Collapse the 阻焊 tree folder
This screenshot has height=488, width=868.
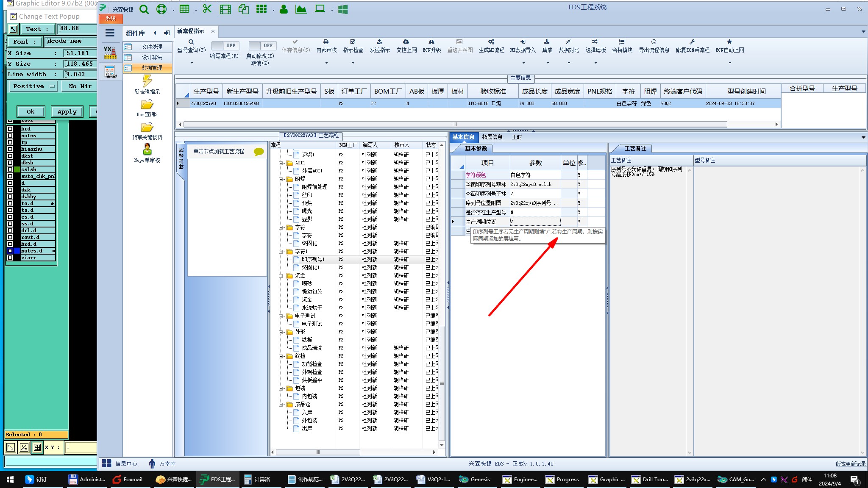(281, 179)
